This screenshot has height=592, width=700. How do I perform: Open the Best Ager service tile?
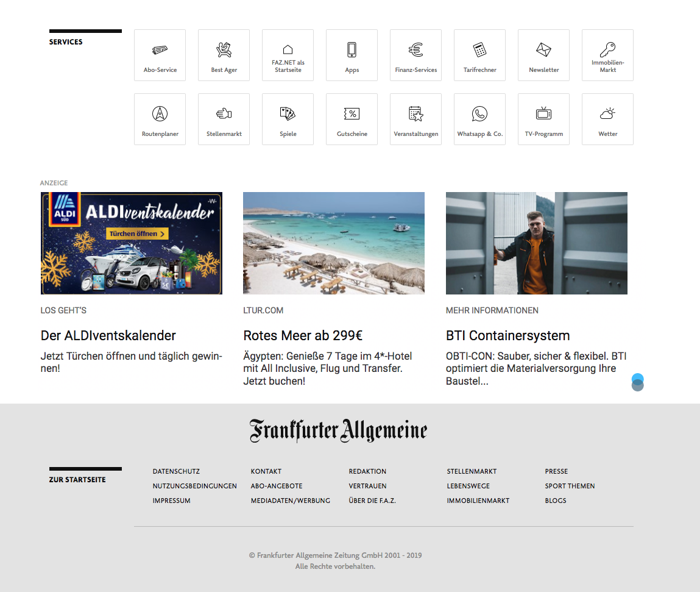[x=224, y=55]
